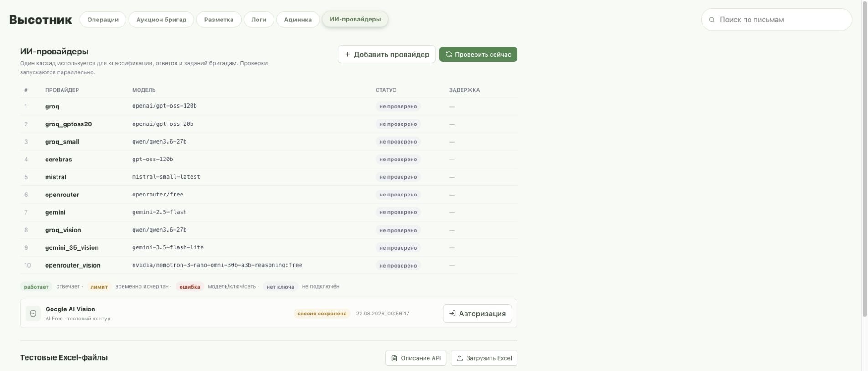The width and height of the screenshot is (868, 371).
Task: Click the Добавить провайдер button
Action: pos(387,54)
